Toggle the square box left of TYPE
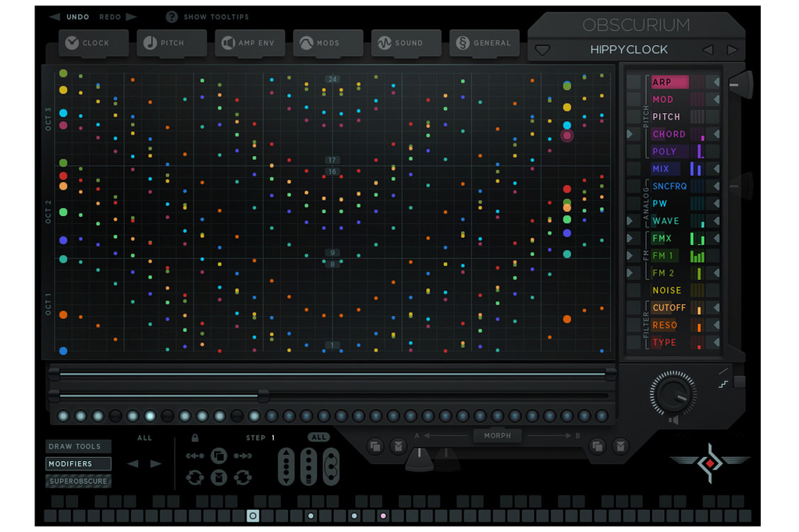 click(634, 342)
